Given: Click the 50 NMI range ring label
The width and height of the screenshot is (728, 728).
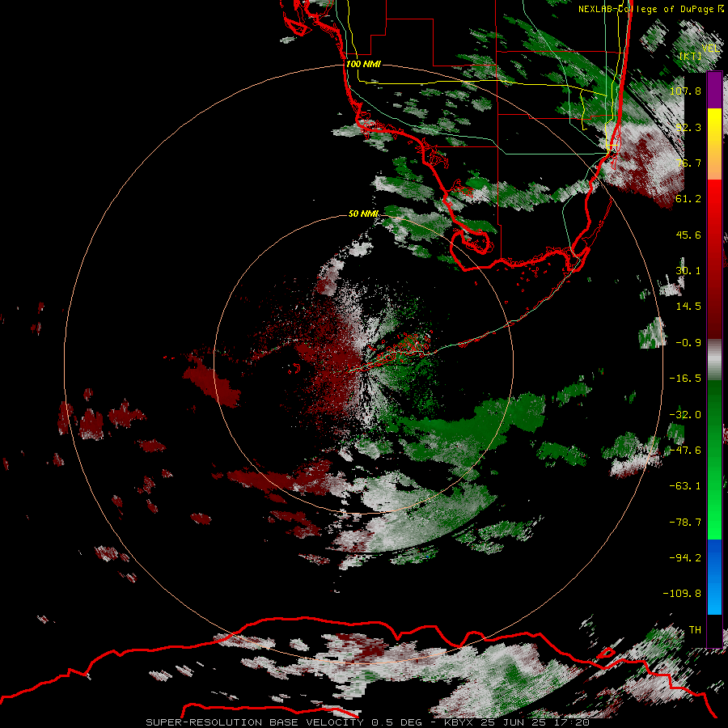Looking at the screenshot, I should click(363, 214).
